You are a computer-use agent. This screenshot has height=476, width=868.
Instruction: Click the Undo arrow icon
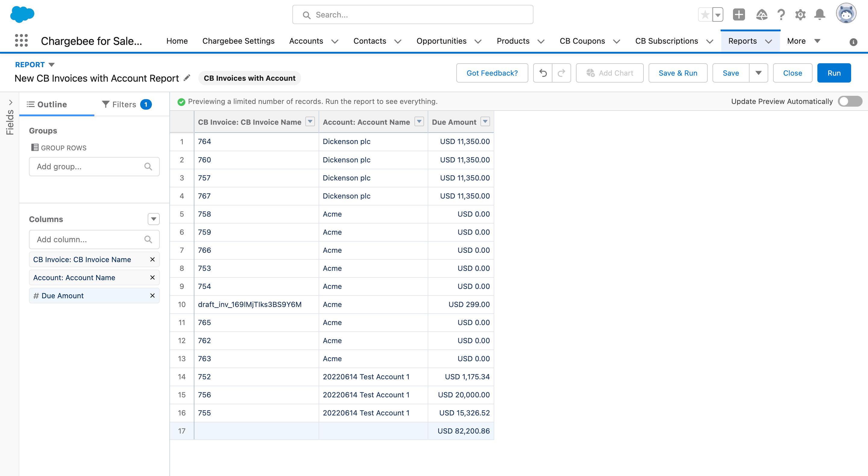coord(543,73)
